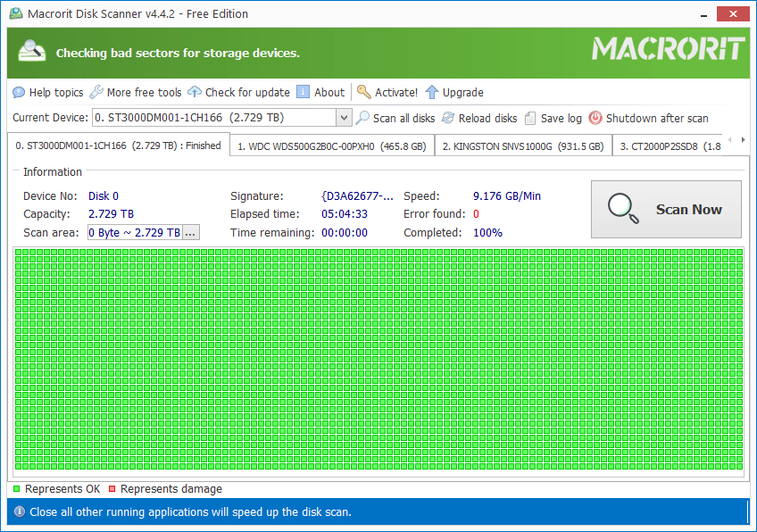This screenshot has height=532, width=757.
Task: Open scan area ellipsis button
Action: pyautogui.click(x=191, y=233)
